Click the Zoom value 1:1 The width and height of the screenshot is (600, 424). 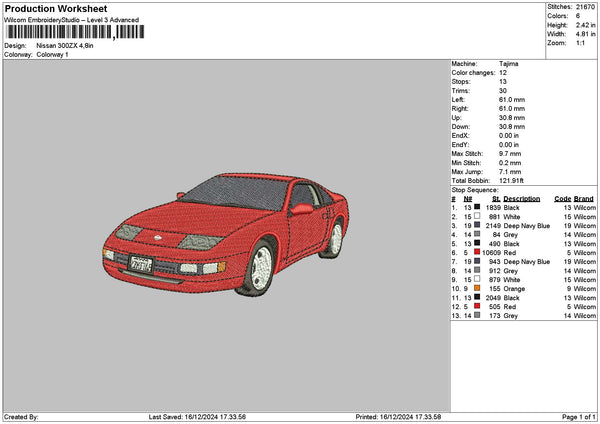tap(580, 43)
